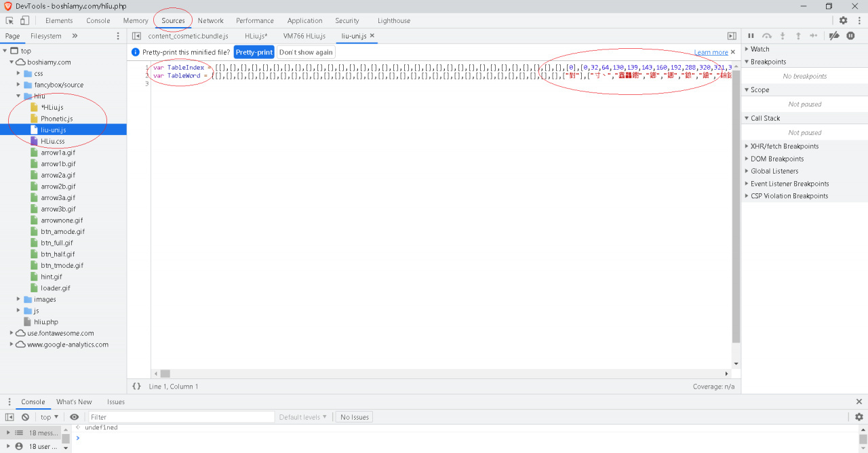Screen dimensions: 868x453
Task: Expand the images folder
Action: tap(18, 299)
